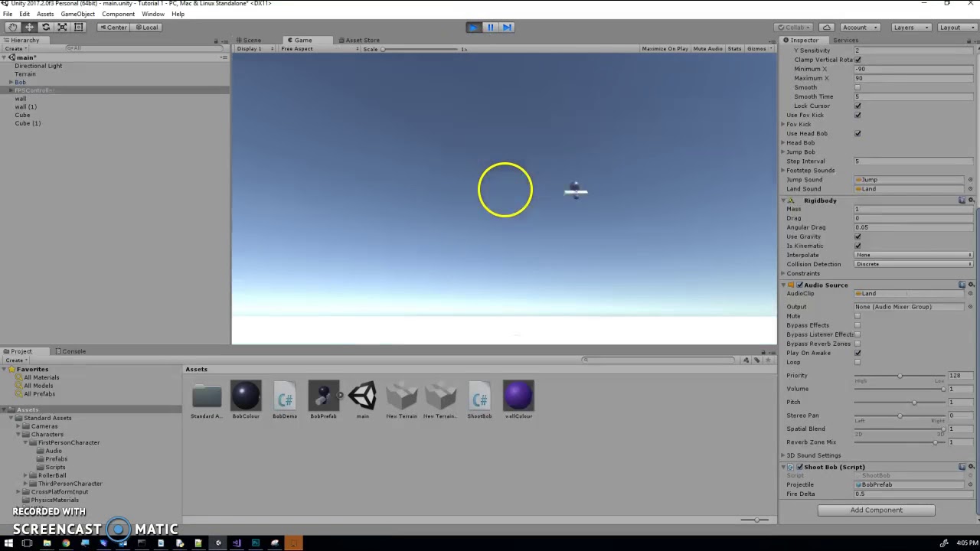Switch to the Scene tab
Screen dimensions: 980x551
click(x=248, y=40)
